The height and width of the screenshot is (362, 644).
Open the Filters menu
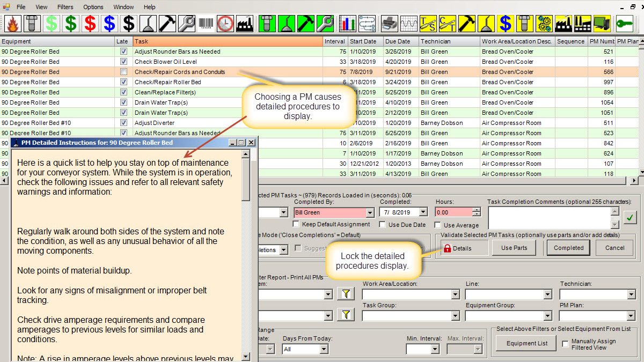click(x=65, y=7)
